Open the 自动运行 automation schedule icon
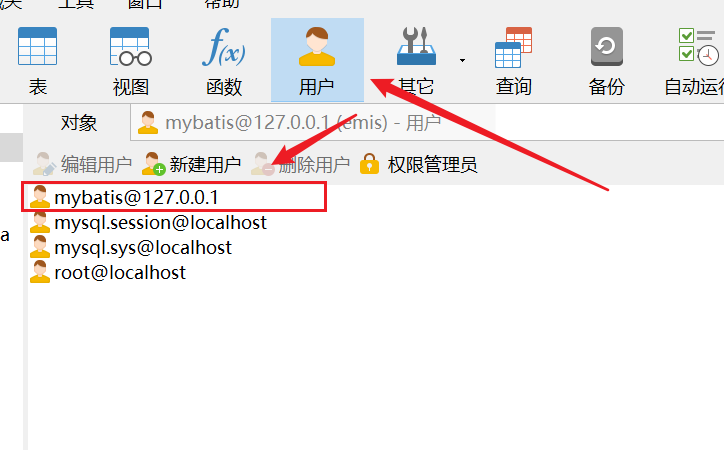The image size is (724, 450). [694, 61]
